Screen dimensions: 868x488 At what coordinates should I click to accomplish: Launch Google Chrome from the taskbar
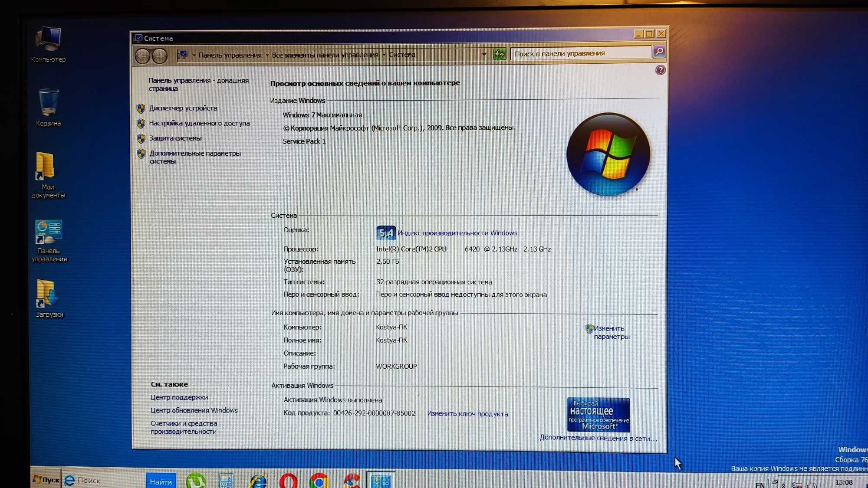319,481
